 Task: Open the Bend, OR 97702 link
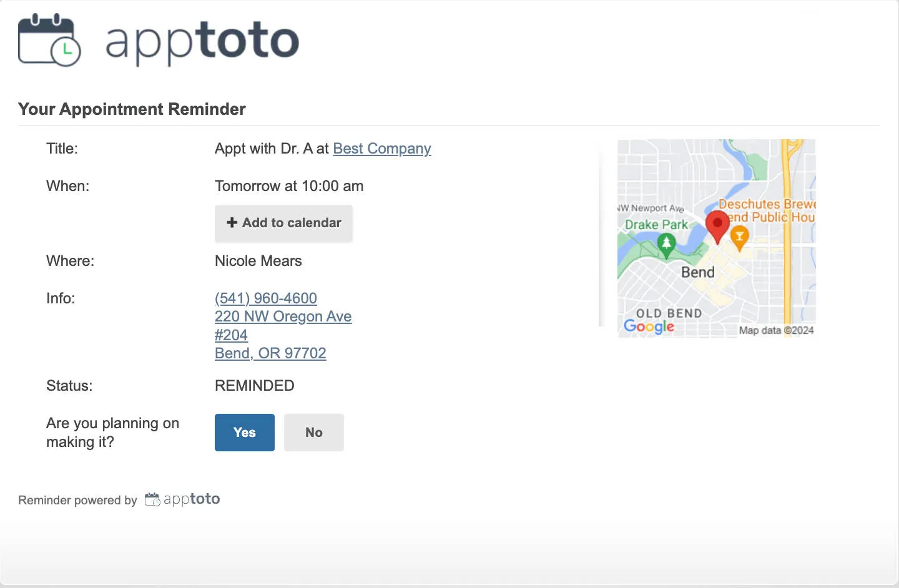[270, 353]
